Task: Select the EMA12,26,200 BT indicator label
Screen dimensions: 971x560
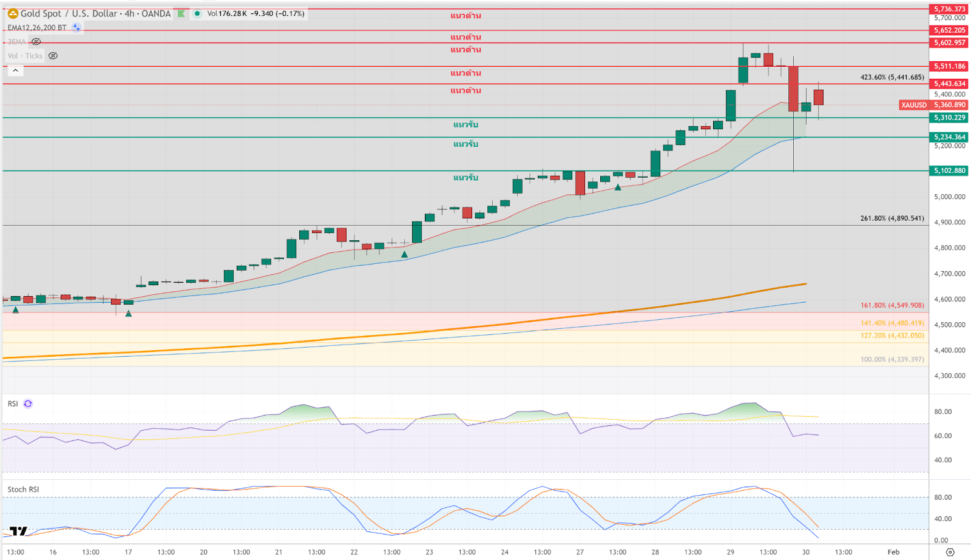Action: 37,27
